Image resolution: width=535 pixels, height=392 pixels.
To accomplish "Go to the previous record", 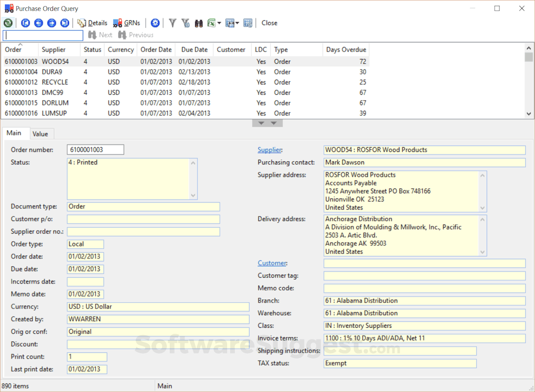I will click(x=38, y=23).
